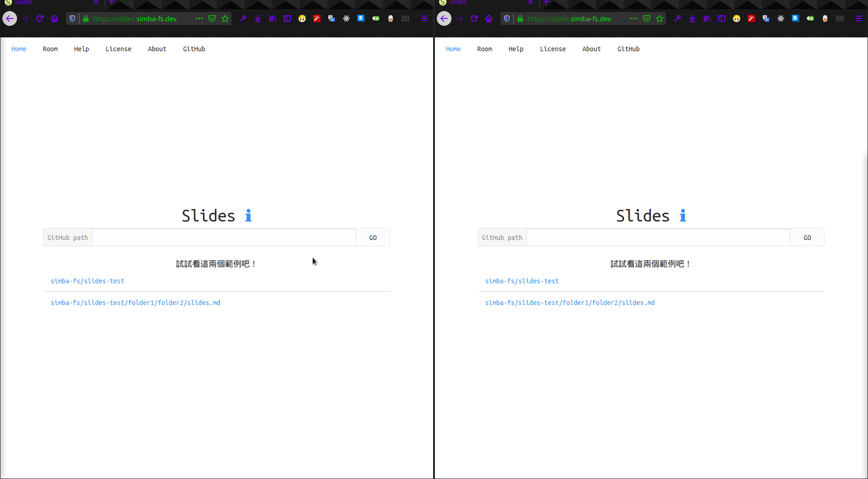Open tracking protection shield in left window
The width and height of the screenshot is (868, 479).
72,18
